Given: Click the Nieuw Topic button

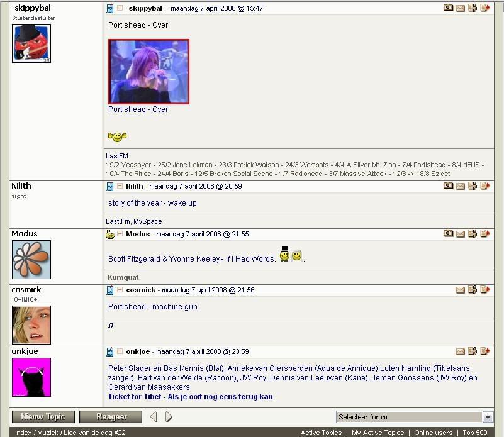Looking at the screenshot, I should 43,417.
